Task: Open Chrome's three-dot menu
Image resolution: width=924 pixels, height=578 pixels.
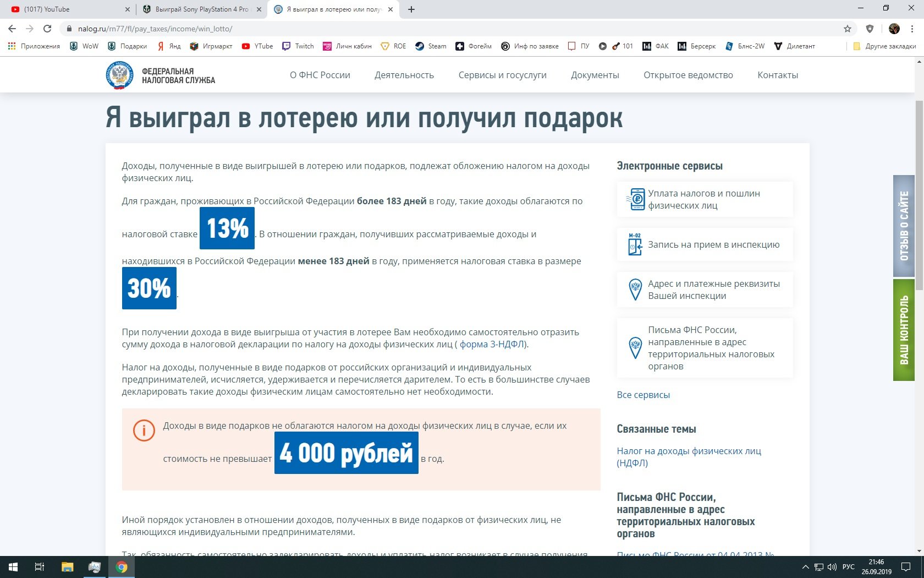Action: coord(912,29)
